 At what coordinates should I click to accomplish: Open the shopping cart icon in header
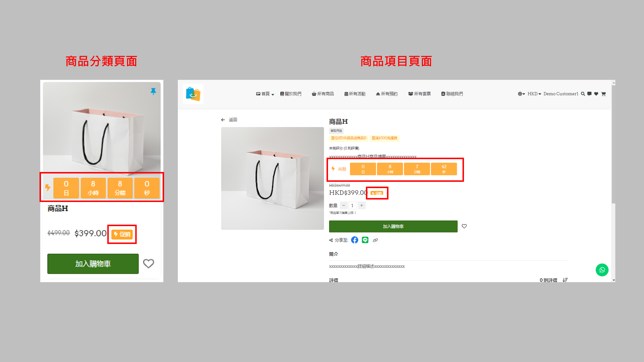coord(603,94)
